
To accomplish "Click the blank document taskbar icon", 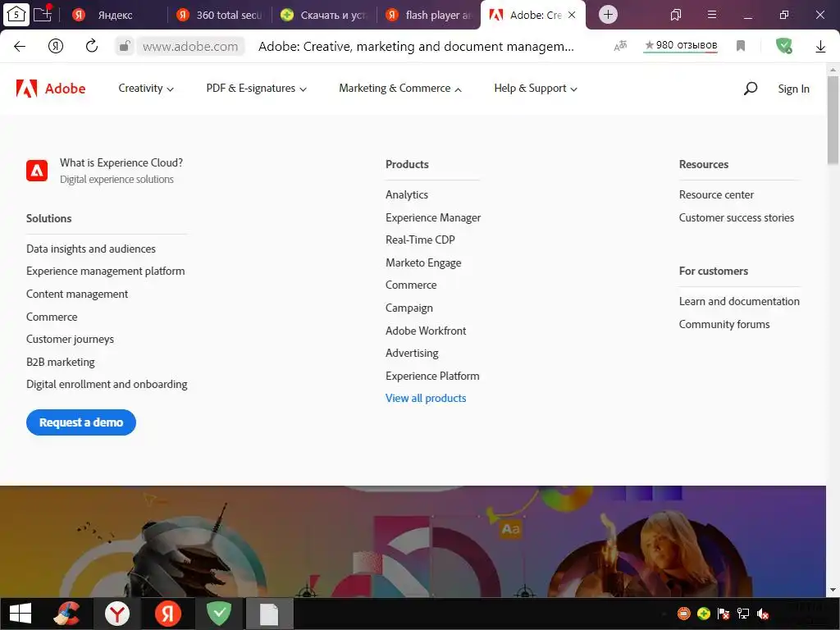I will click(269, 614).
